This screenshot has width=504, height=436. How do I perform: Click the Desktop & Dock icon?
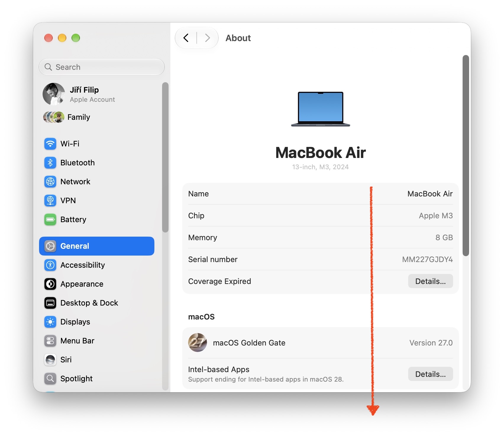(x=50, y=303)
